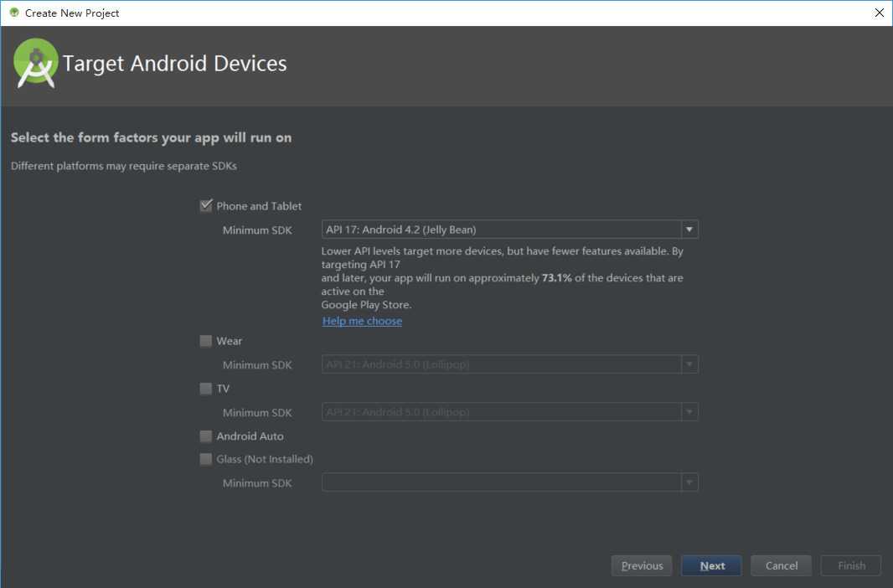893x588 pixels.
Task: Click the Minimum SDK label under Wear
Action: [257, 365]
